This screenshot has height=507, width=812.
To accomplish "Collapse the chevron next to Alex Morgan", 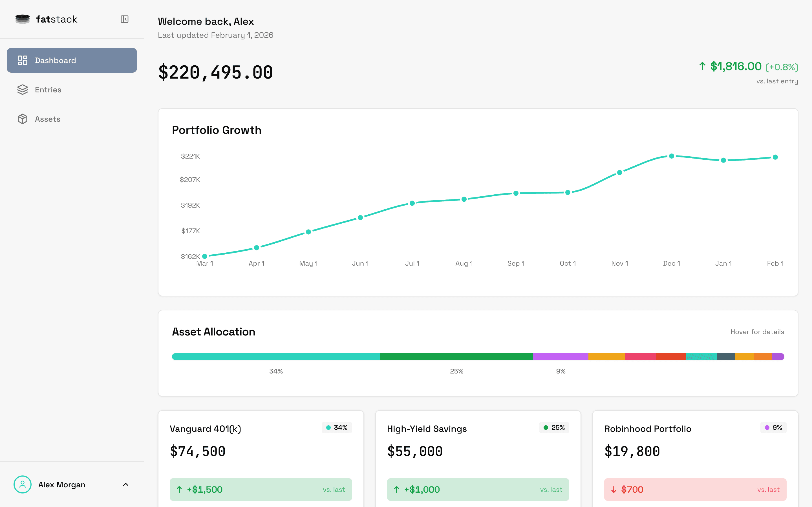I will pyautogui.click(x=126, y=484).
